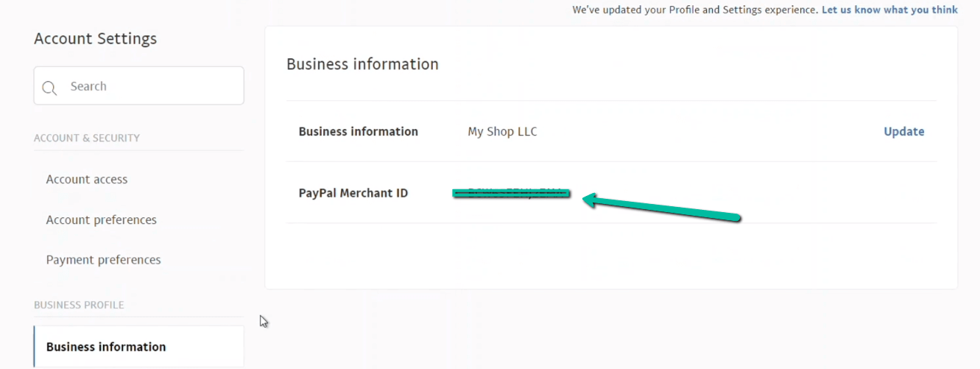Image resolution: width=980 pixels, height=369 pixels.
Task: Open Business information in the sidebar
Action: 106,346
